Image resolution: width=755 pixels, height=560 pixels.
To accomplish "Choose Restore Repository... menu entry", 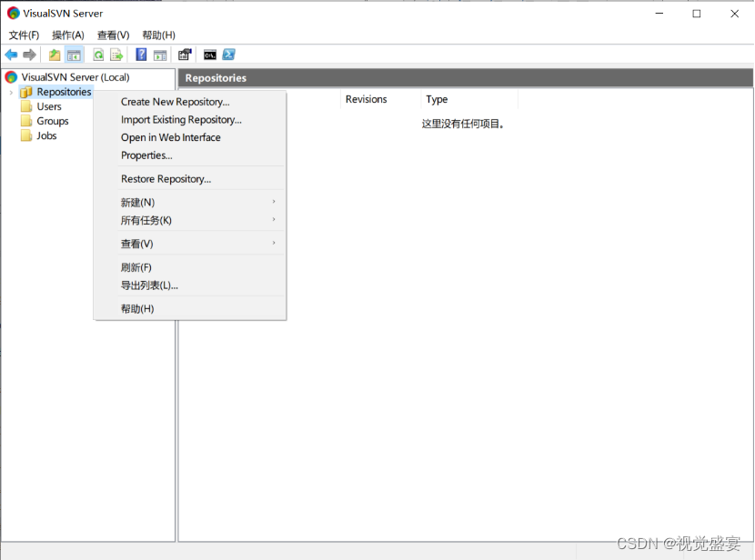I will (x=190, y=178).
